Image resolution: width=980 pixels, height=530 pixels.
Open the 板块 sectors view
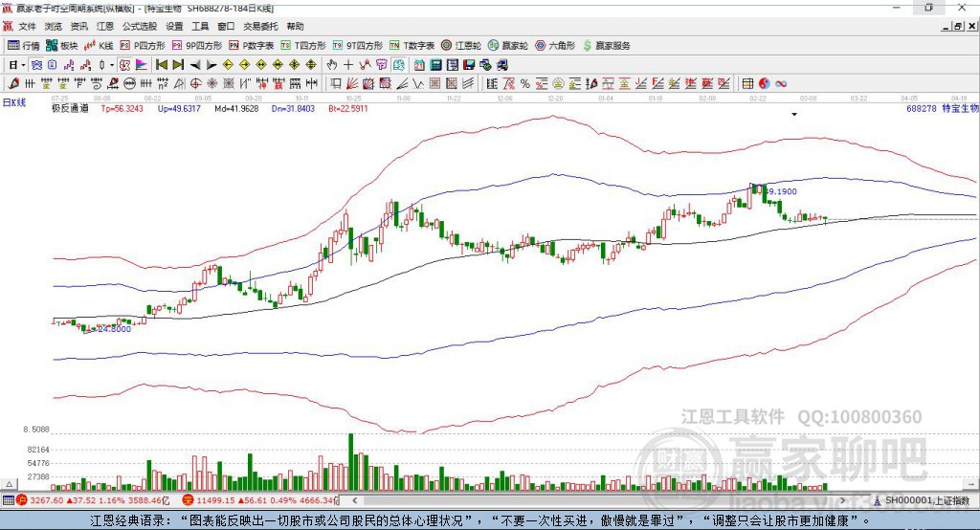[62, 46]
